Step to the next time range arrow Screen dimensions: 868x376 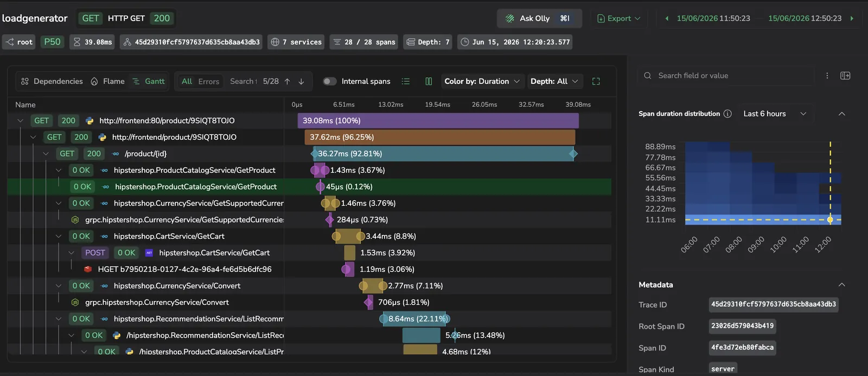point(852,18)
